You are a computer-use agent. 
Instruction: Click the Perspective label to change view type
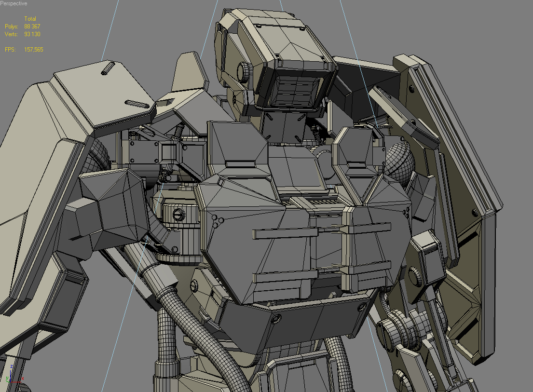pos(14,3)
